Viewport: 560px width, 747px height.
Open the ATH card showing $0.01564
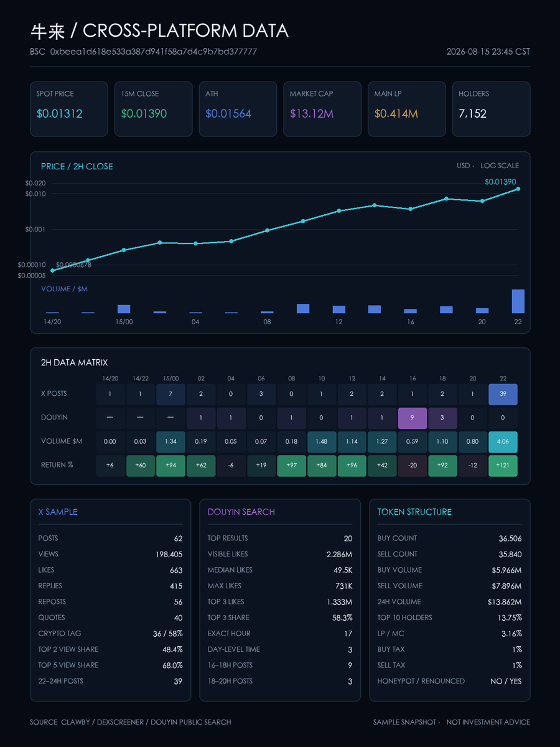(238, 109)
